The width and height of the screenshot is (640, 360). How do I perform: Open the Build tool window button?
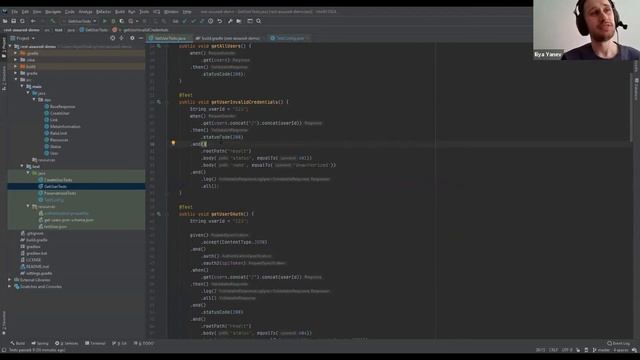(x=18, y=343)
